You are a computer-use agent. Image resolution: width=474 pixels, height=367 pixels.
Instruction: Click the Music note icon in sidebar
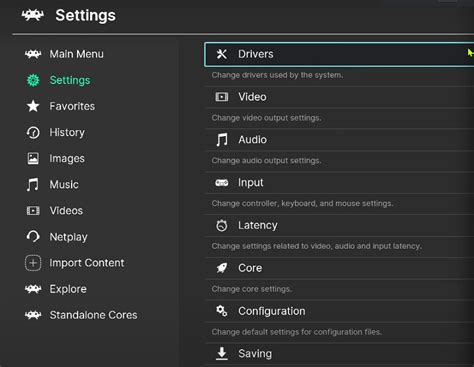click(33, 184)
